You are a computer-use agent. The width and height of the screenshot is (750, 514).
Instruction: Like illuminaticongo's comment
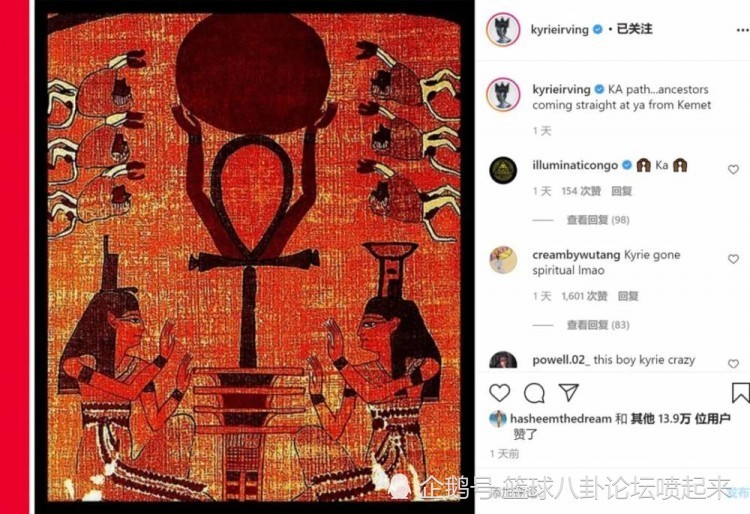click(733, 169)
